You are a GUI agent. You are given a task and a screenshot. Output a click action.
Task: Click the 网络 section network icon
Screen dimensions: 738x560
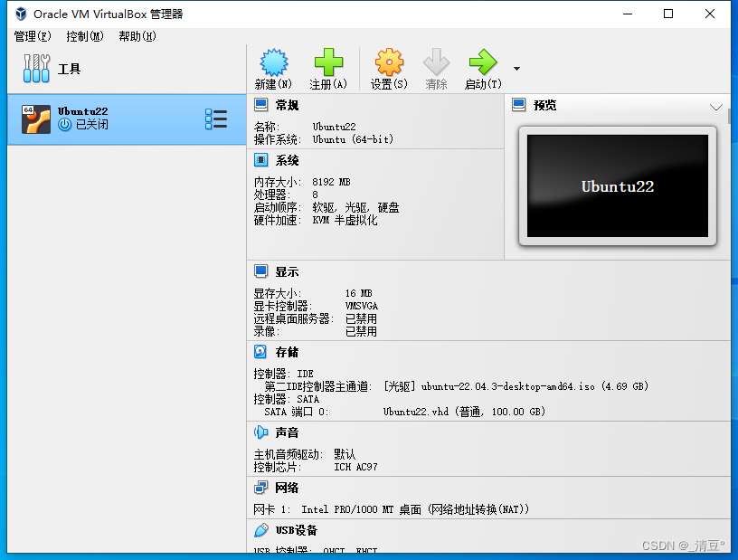260,488
